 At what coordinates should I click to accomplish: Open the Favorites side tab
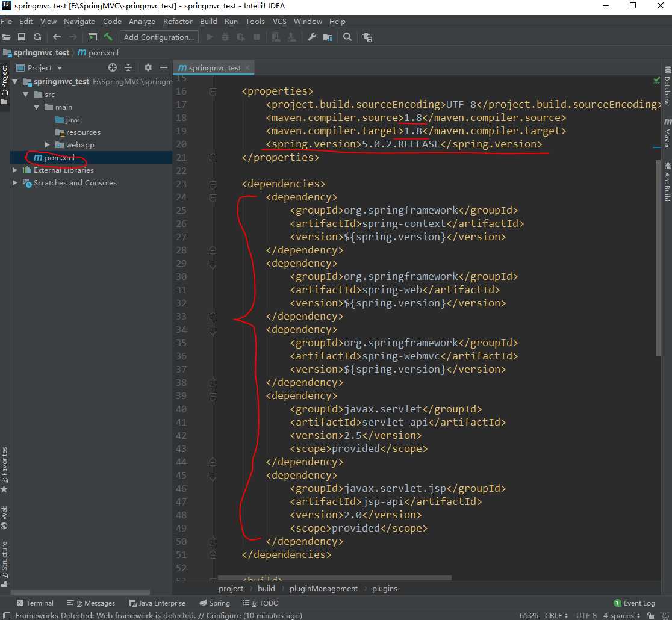4,470
